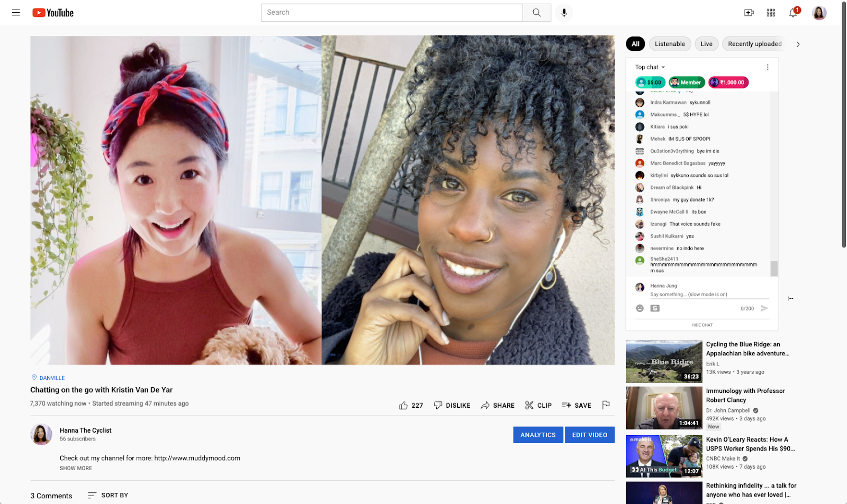Click Shroniya's chat message 'my guy donate 1k?'
The width and height of the screenshot is (847, 504).
pyautogui.click(x=693, y=200)
